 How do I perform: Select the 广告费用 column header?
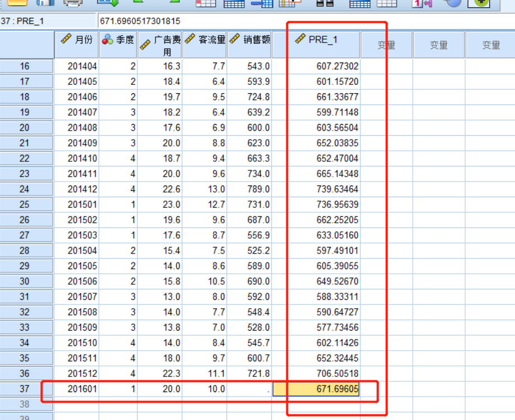tap(160, 45)
